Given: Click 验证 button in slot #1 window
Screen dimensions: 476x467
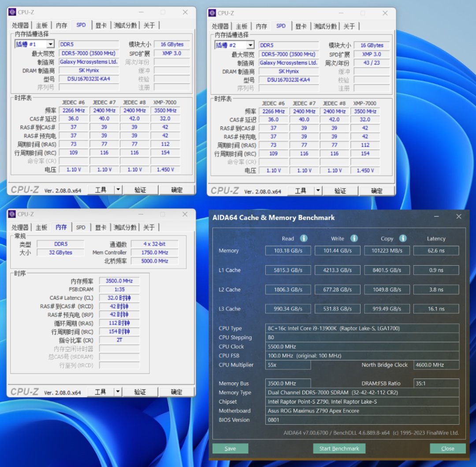Looking at the screenshot, I should 140,190.
